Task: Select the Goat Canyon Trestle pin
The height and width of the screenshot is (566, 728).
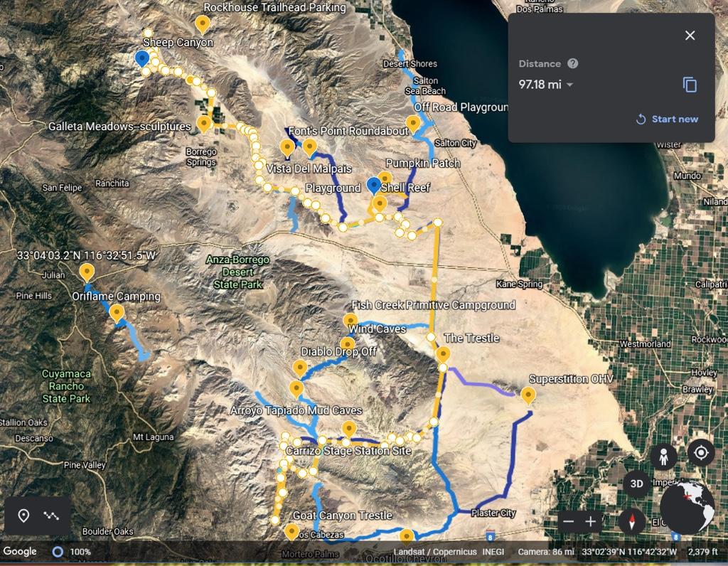Action: 291,532
